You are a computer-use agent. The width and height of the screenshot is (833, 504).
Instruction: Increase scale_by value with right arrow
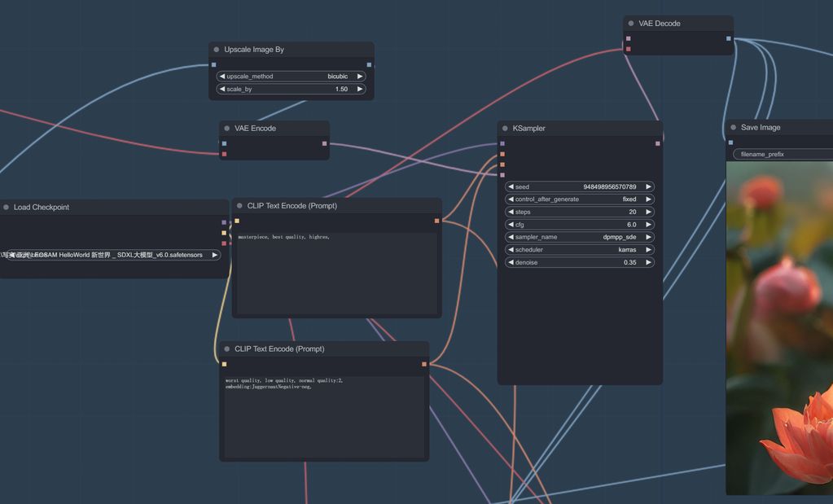click(360, 90)
